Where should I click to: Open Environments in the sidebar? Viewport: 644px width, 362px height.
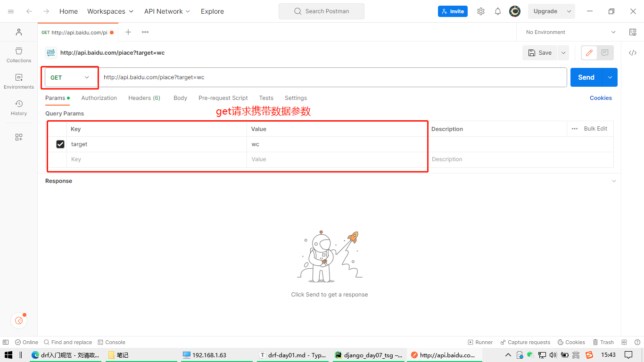pos(19,81)
